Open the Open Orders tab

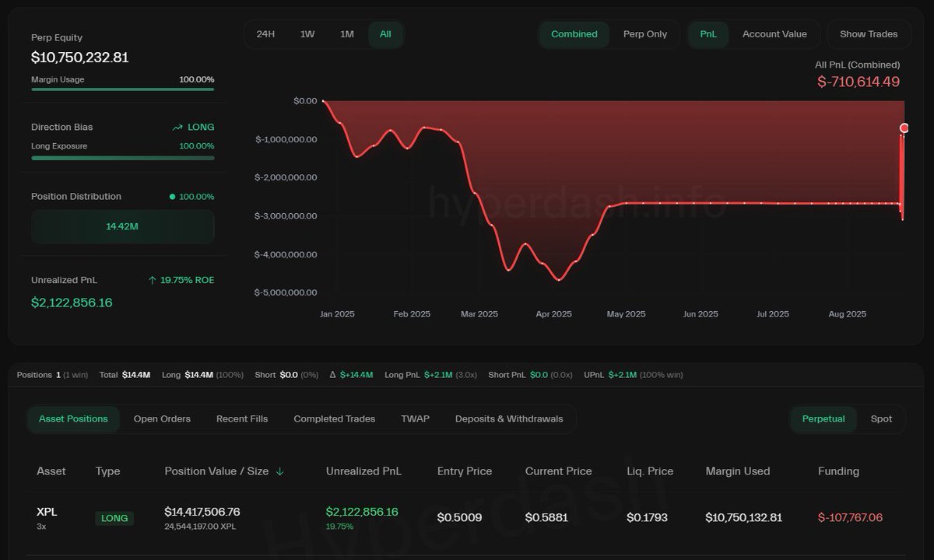pyautogui.click(x=162, y=418)
